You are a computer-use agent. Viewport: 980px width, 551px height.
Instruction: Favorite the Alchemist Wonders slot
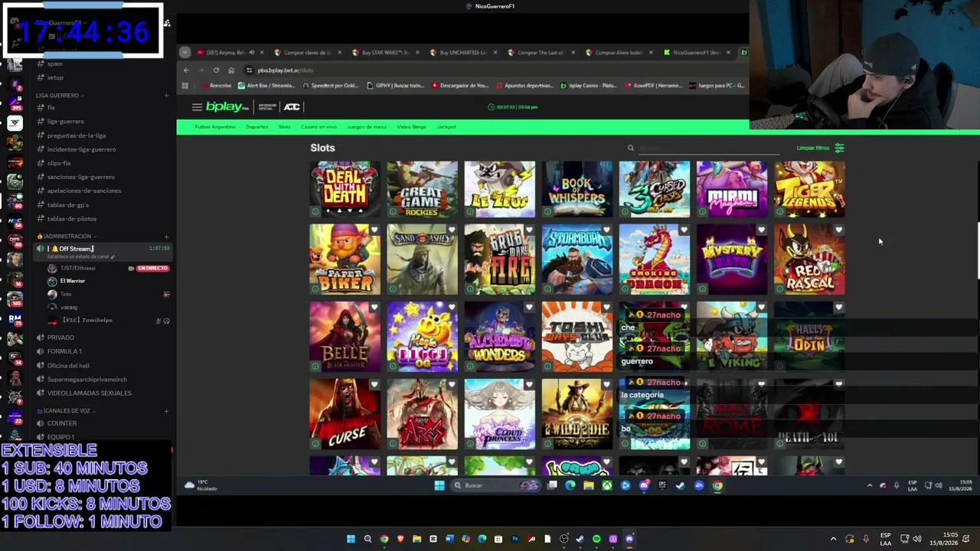pos(529,307)
